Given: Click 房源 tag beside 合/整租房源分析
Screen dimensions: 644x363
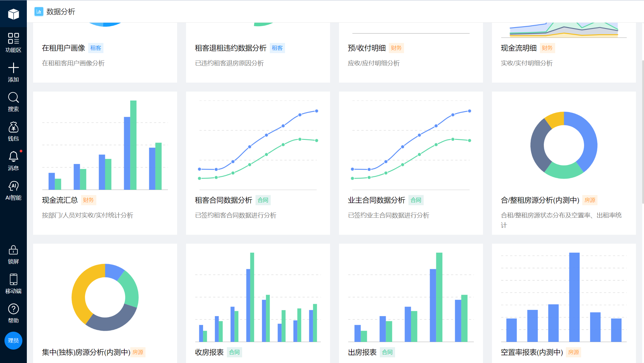Looking at the screenshot, I should click(590, 200).
